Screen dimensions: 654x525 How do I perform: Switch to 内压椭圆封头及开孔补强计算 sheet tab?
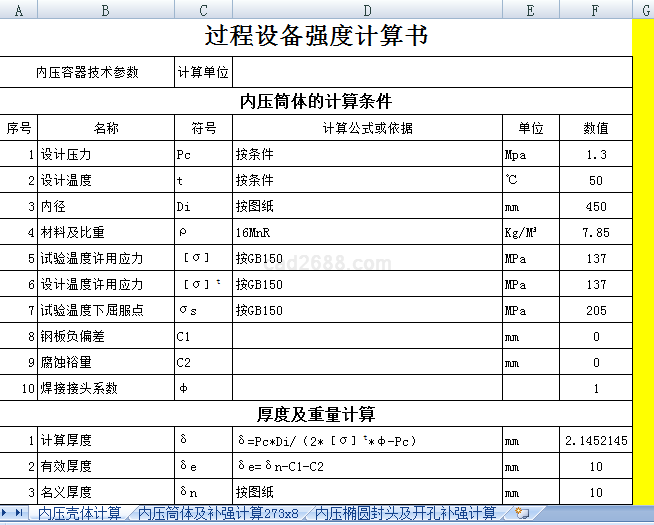pos(405,514)
